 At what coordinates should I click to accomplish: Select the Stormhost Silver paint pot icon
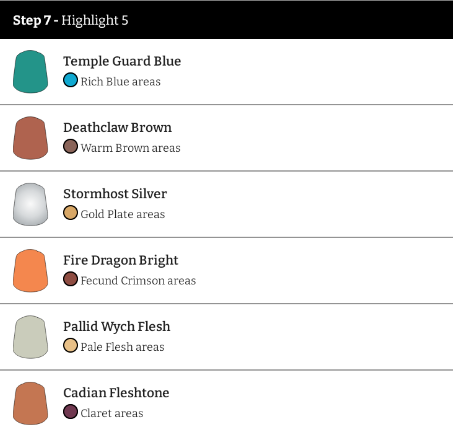(x=30, y=204)
